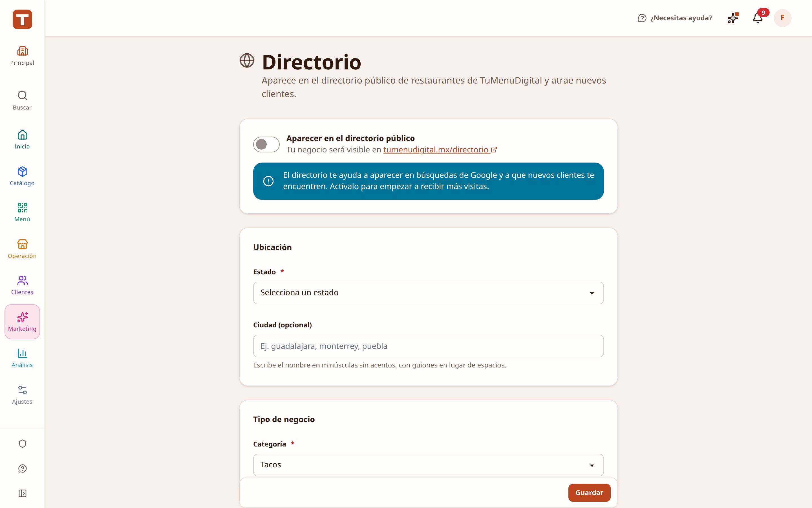
Task: Click the Tipo de negocio heading
Action: point(284,419)
